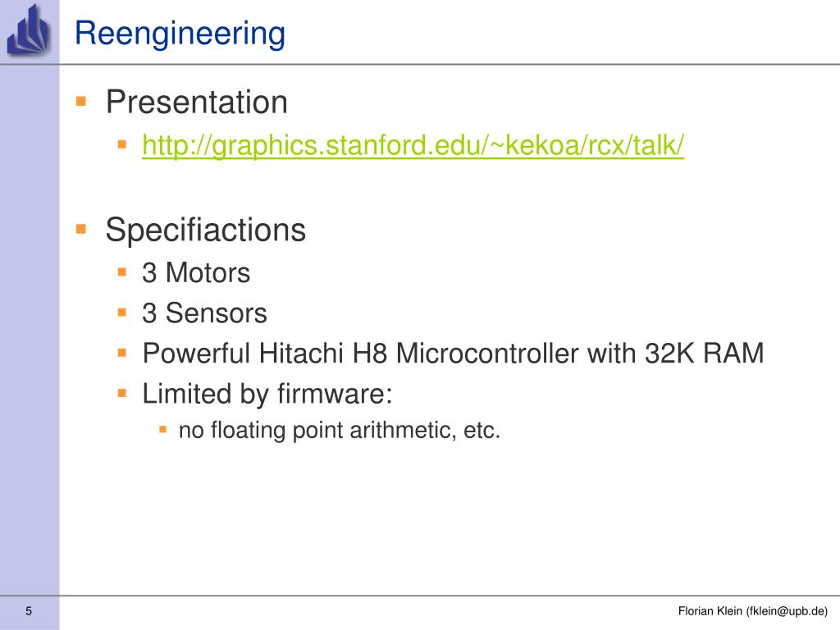Click the 3 Motors bullet item
The image size is (840, 630).
(x=196, y=272)
